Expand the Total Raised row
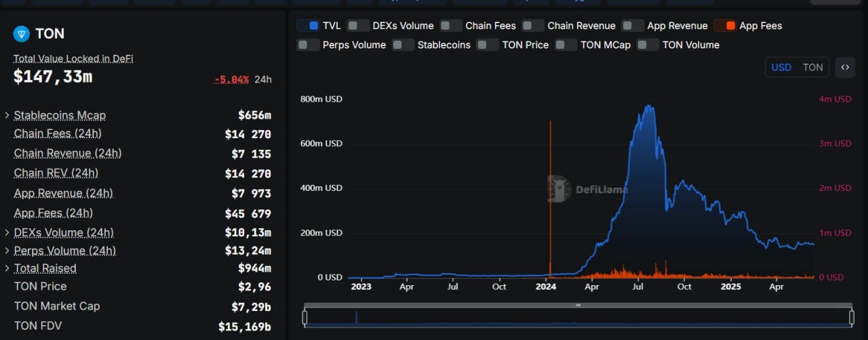 click(7, 268)
